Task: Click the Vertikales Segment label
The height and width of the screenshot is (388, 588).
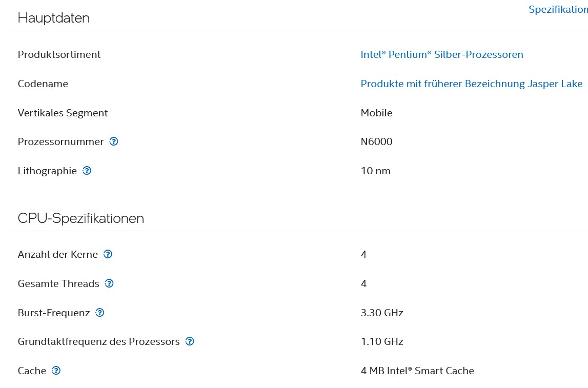Action: coord(63,113)
